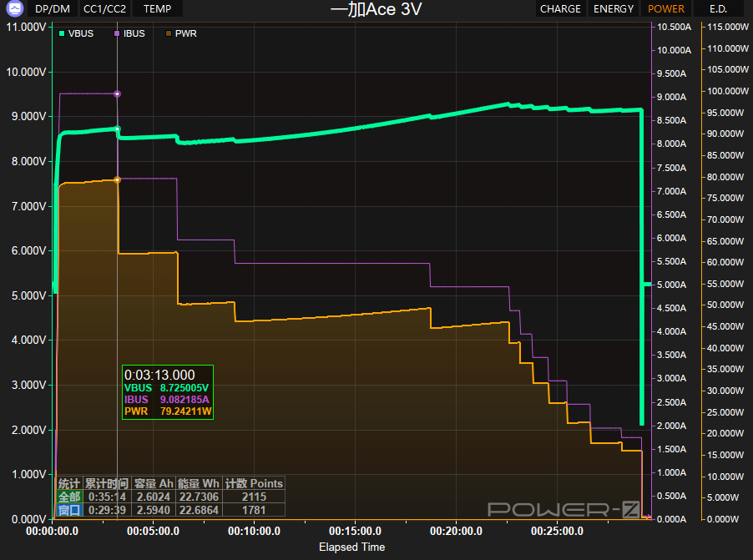753x560 pixels.
Task: Open the CC1/CC2 view
Action: pos(105,9)
